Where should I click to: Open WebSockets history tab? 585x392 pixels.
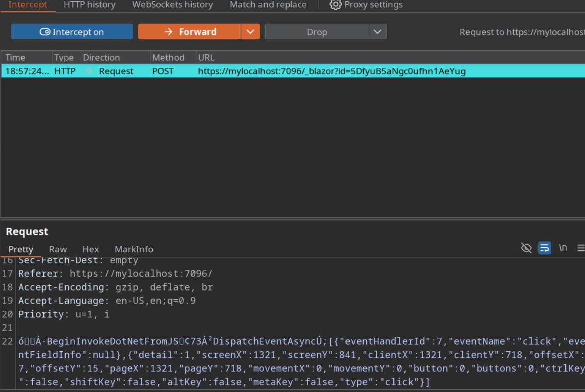(x=172, y=5)
